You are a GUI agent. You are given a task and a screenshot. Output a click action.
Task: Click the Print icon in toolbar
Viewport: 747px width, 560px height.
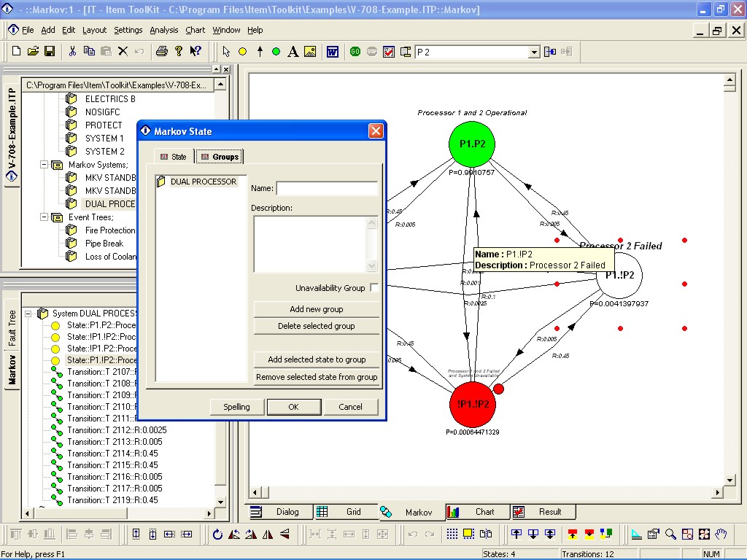pos(162,52)
